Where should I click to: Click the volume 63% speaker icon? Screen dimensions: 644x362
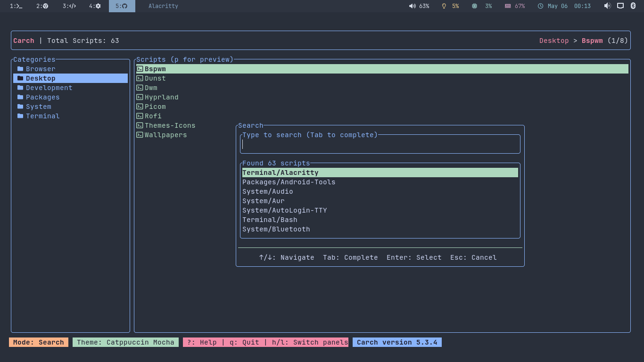pyautogui.click(x=412, y=6)
